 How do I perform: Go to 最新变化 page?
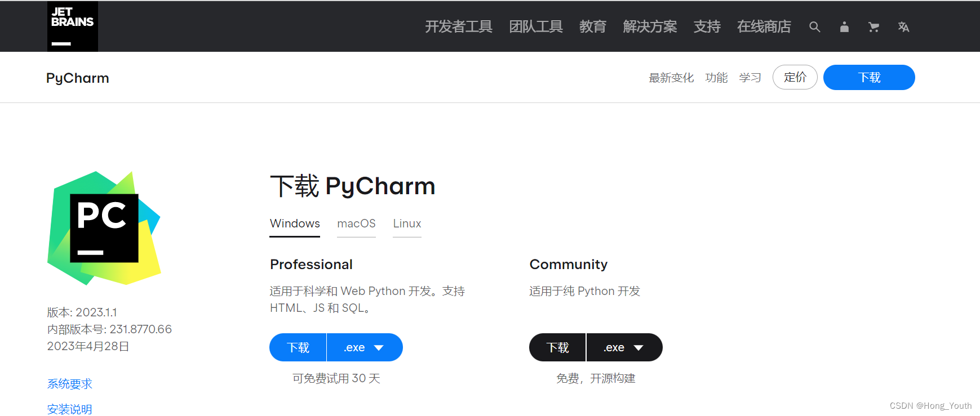[x=671, y=78]
